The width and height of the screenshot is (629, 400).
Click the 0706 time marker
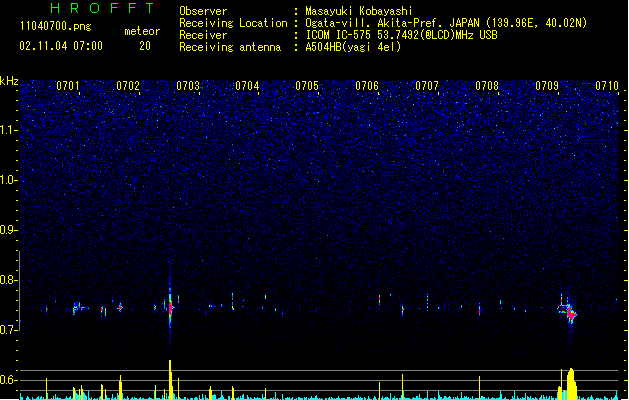pos(367,86)
